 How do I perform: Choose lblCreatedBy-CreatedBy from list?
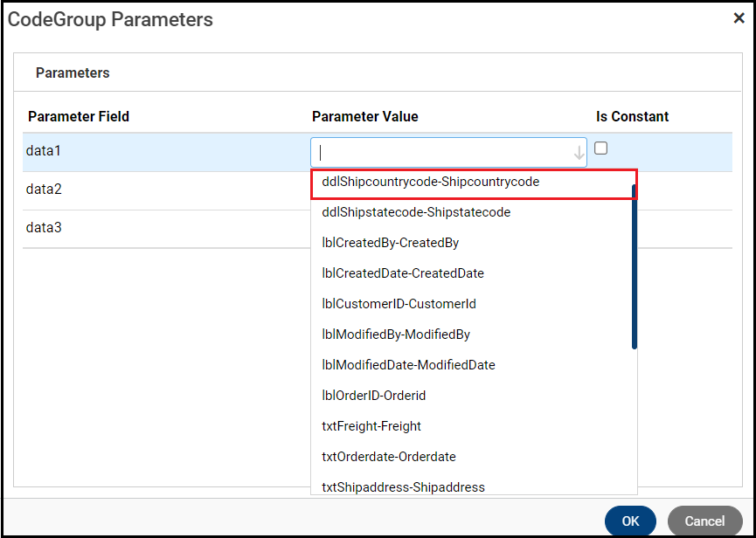point(391,243)
